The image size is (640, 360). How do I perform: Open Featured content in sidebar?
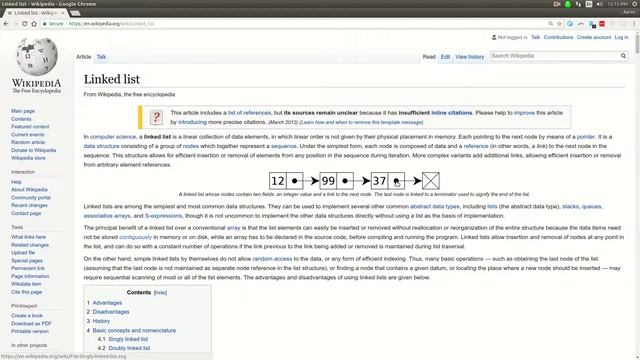(x=30, y=127)
